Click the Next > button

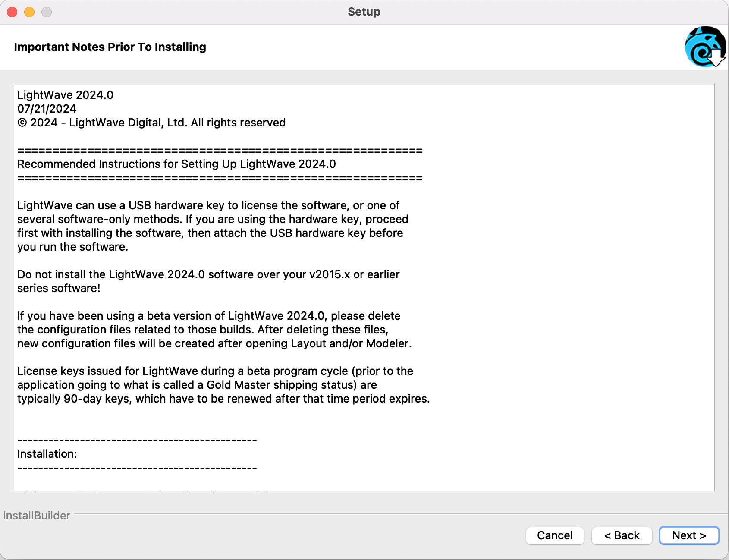point(689,535)
